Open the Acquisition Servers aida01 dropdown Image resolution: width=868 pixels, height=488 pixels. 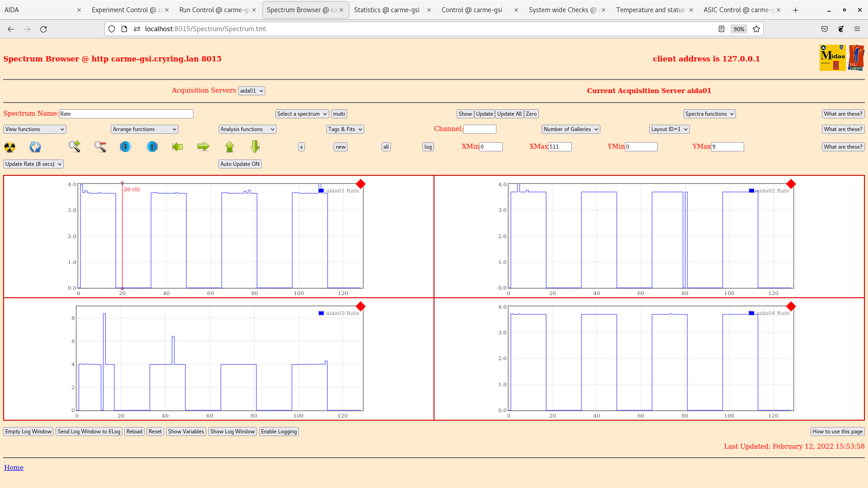click(x=251, y=91)
